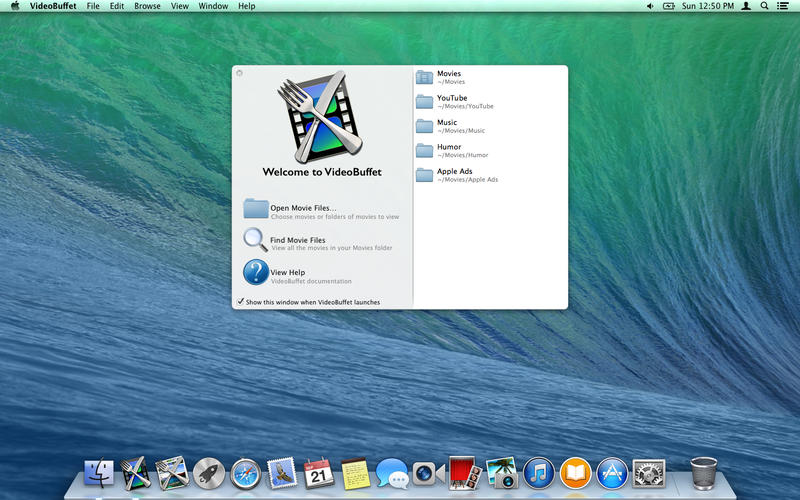Open iPhoto from the Dock
The height and width of the screenshot is (500, 800).
(502, 473)
